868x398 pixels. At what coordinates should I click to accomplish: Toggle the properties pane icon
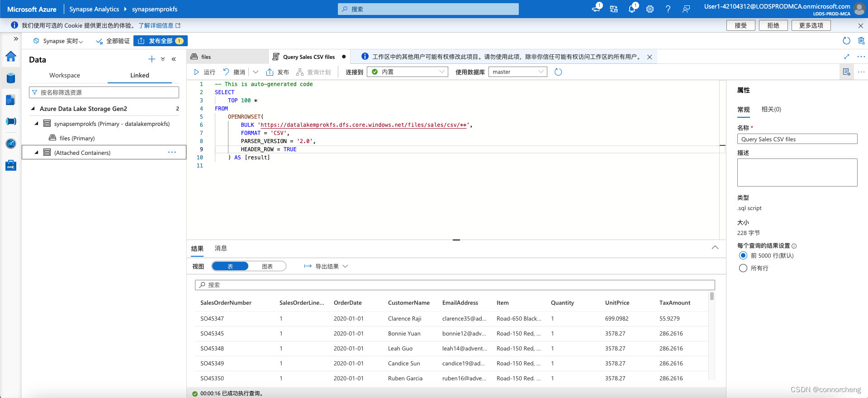846,72
